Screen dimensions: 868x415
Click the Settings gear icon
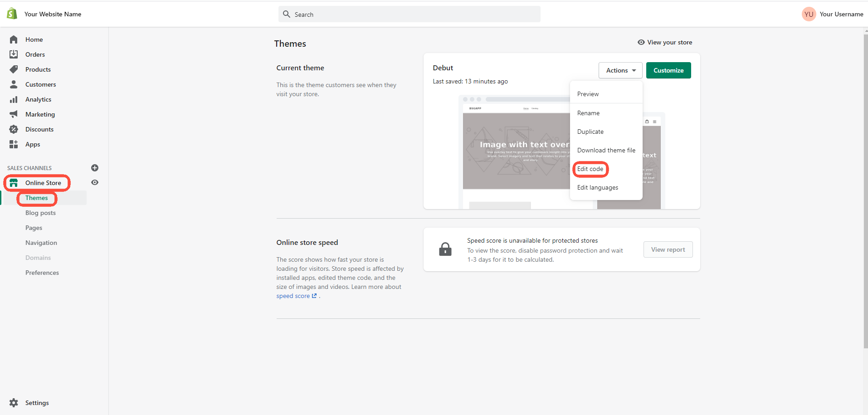point(14,403)
